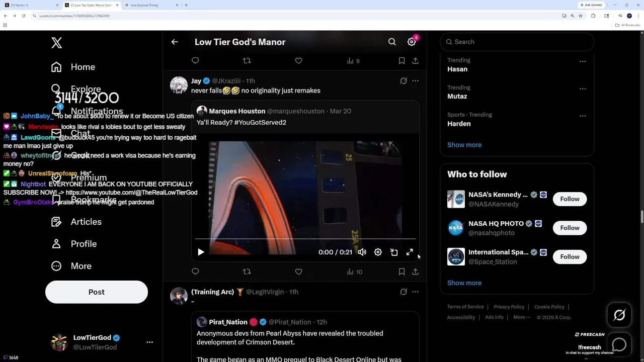This screenshot has height=362, width=644.
Task: Open video playback settings
Action: pos(378,252)
